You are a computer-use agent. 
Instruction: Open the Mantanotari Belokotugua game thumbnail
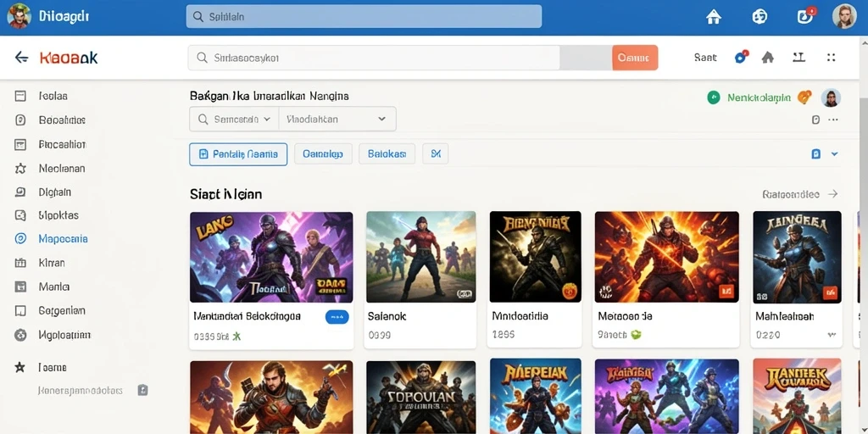click(271, 257)
